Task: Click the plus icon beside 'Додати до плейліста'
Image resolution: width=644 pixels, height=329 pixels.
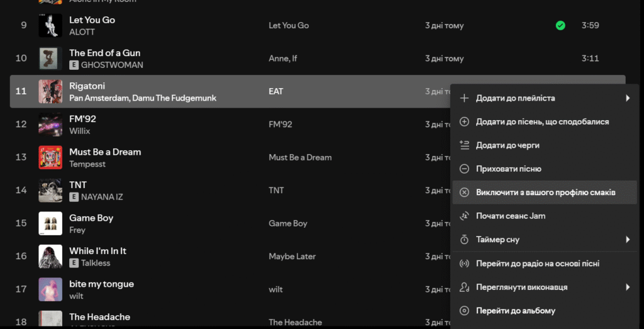Action: [x=465, y=98]
